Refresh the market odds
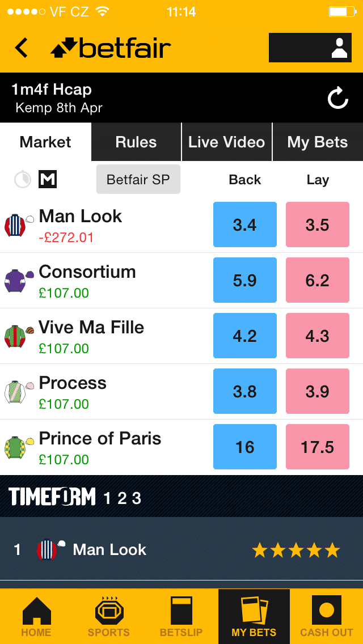The image size is (363, 644). pos(338,99)
